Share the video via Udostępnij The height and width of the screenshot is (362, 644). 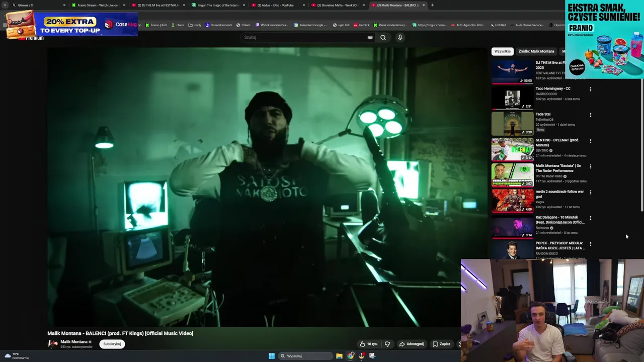point(412,344)
